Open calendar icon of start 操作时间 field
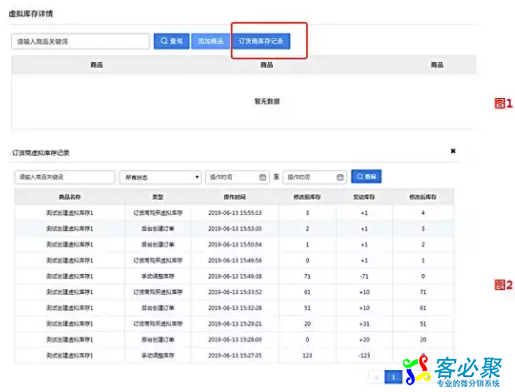The height and width of the screenshot is (392, 515). tap(263, 177)
